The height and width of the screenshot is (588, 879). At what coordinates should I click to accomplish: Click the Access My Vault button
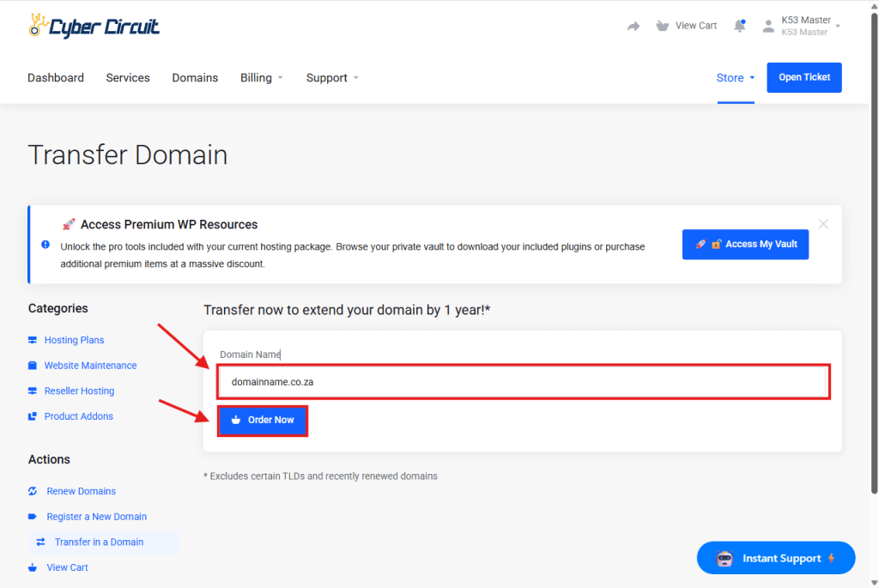[x=745, y=244]
